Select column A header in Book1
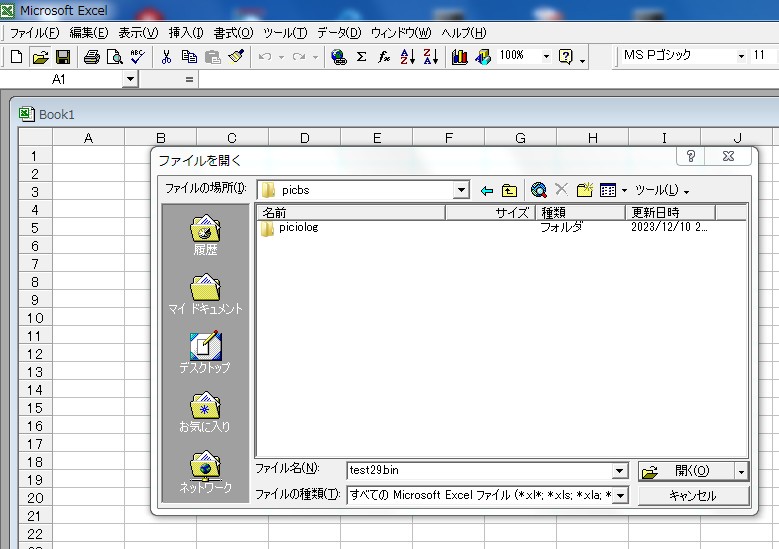Viewport: 779px width, 549px height. tap(88, 138)
